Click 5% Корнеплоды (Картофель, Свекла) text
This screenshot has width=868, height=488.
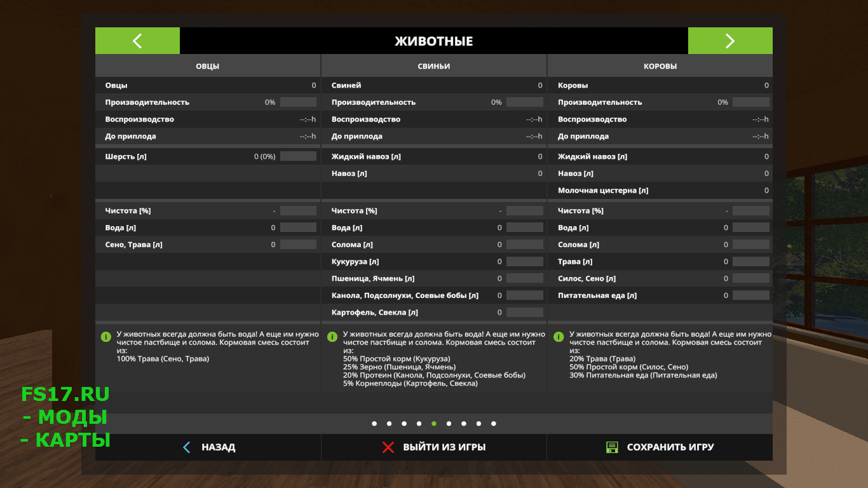point(410,384)
